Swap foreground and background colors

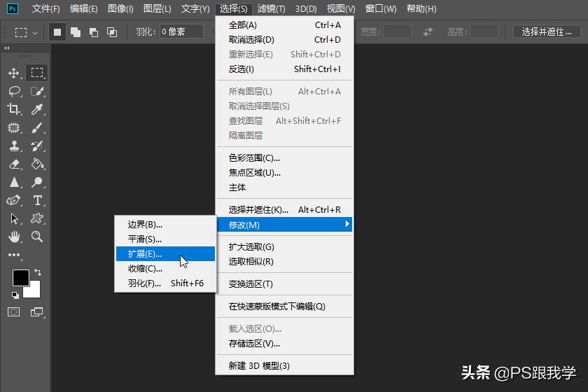click(38, 272)
